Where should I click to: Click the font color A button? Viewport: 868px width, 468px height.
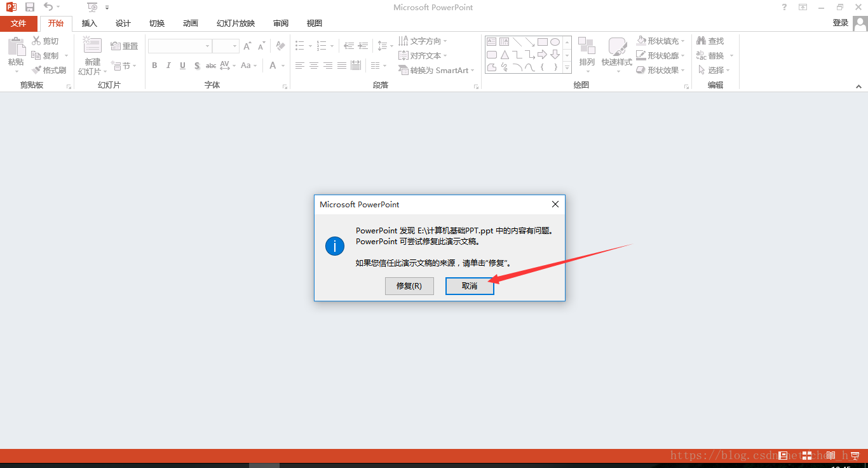[x=273, y=65]
